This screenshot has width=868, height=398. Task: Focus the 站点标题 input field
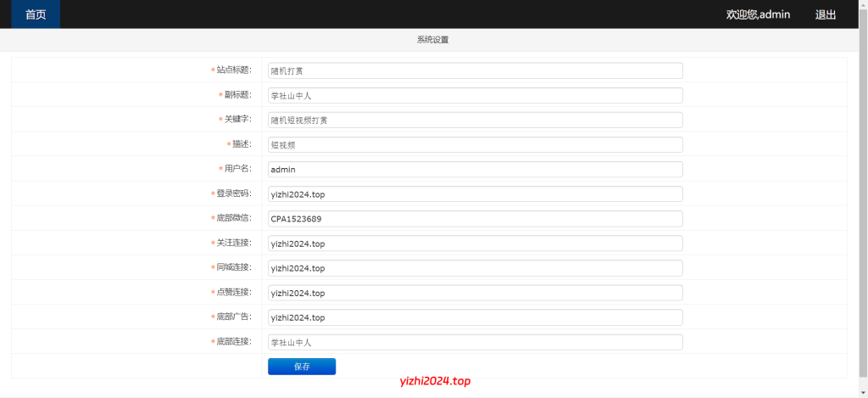475,71
